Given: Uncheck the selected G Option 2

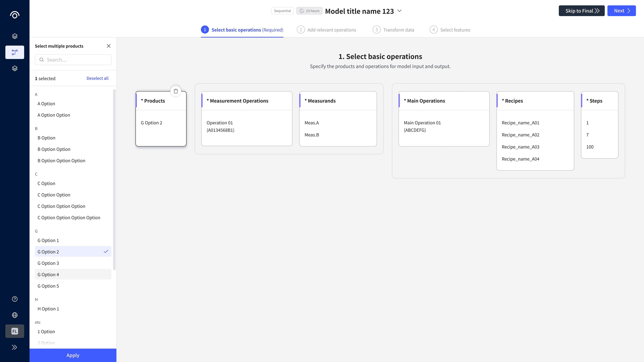Looking at the screenshot, I should coord(73,252).
